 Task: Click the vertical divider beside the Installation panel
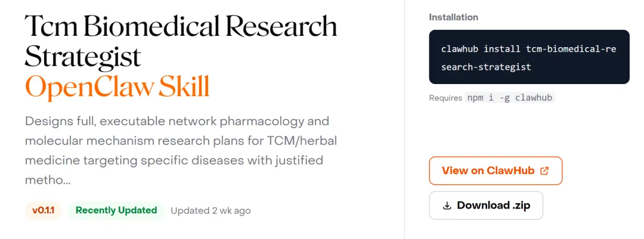(x=404, y=119)
